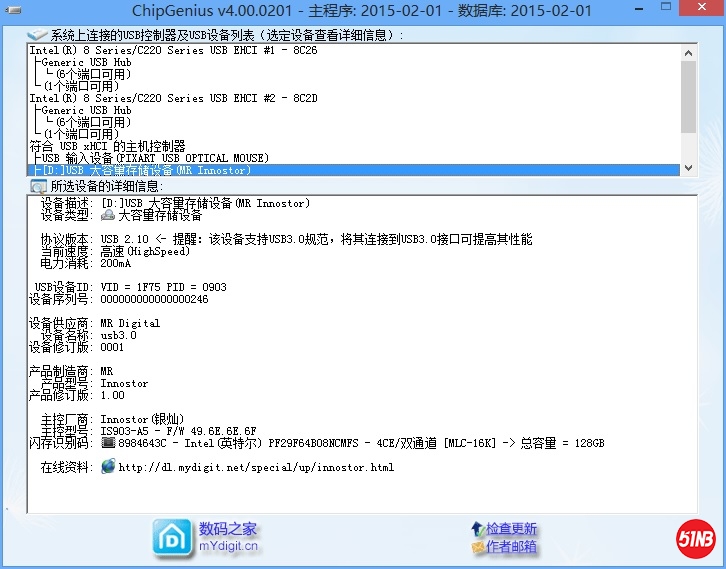Click the check update arrow icon
The height and width of the screenshot is (569, 726).
(x=477, y=529)
